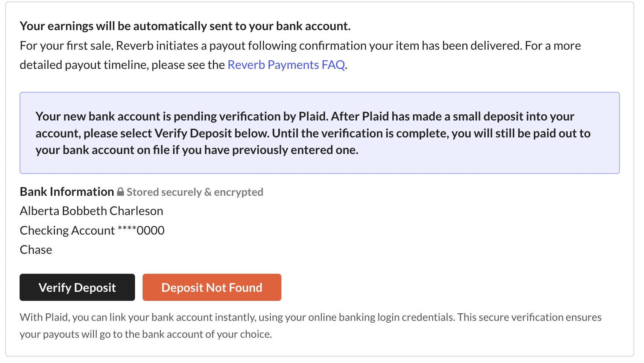Screen dimensions: 644x363
Task: Click the lock icon beside Bank Information
Action: (120, 192)
